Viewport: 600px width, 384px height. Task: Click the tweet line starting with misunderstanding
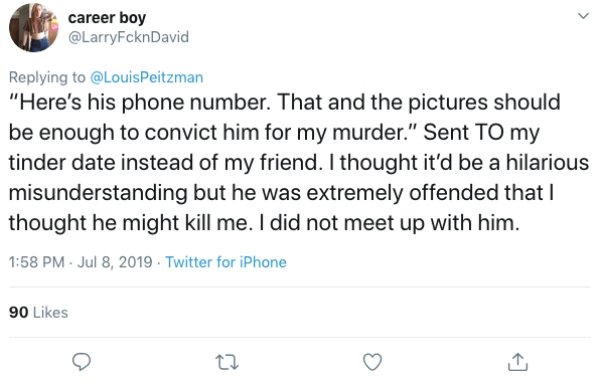[281, 193]
